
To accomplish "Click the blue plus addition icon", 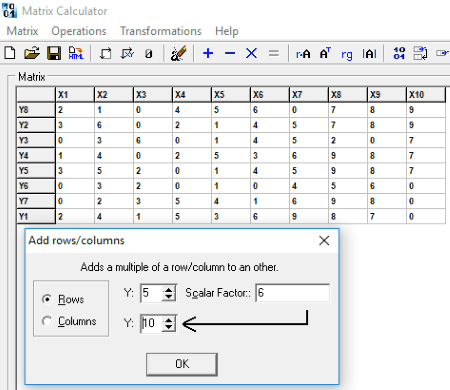I will [x=208, y=53].
